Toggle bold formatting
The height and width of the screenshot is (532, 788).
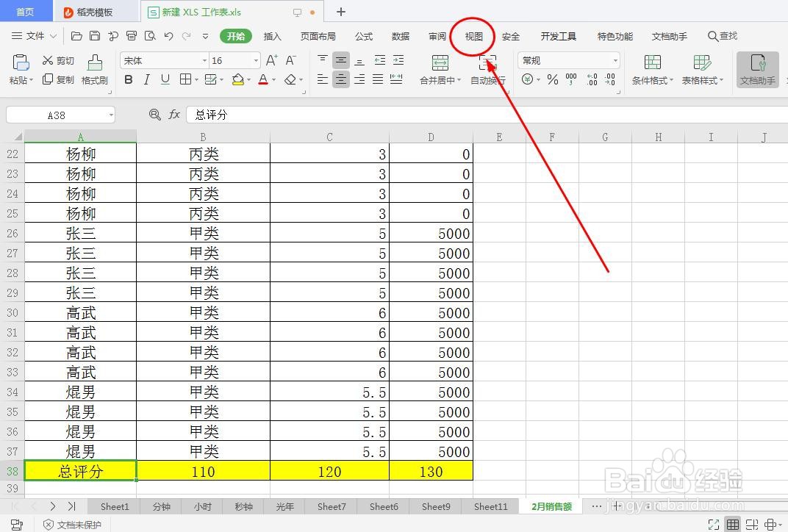pyautogui.click(x=129, y=79)
